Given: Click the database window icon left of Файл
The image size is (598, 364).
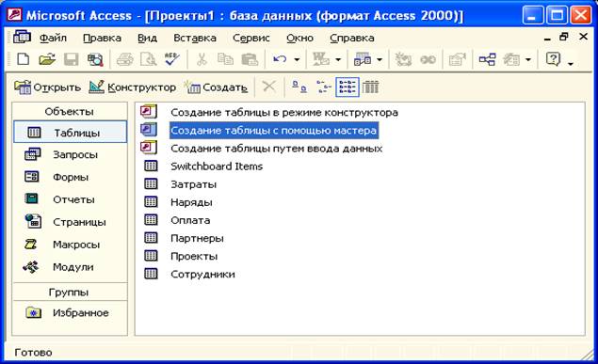Looking at the screenshot, I should point(22,38).
